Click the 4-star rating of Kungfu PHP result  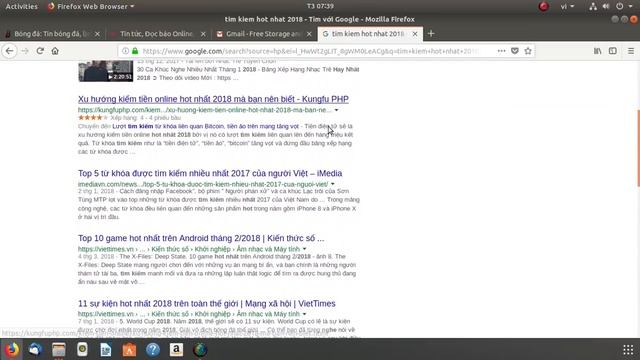(x=93, y=118)
